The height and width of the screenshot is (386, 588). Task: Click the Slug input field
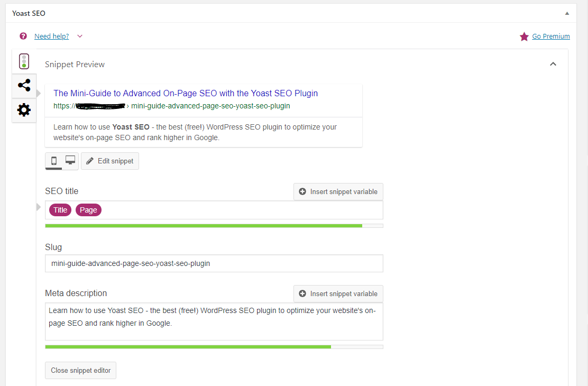(x=214, y=263)
